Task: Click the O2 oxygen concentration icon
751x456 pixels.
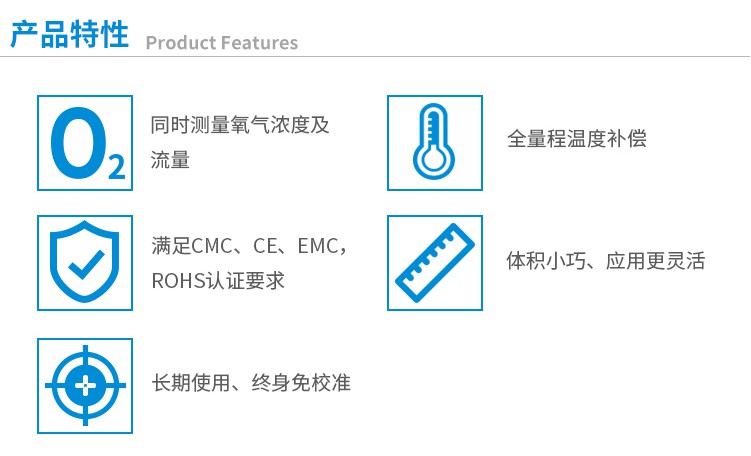Action: coord(85,143)
